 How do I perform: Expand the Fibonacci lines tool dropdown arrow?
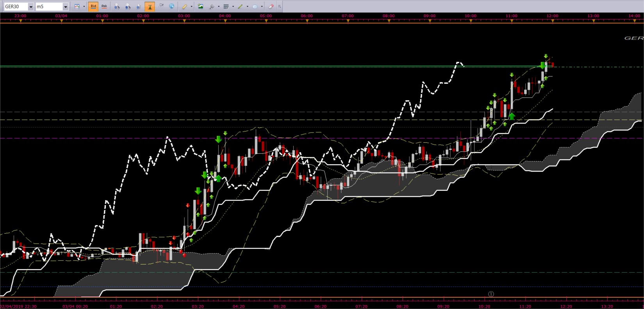(233, 6)
